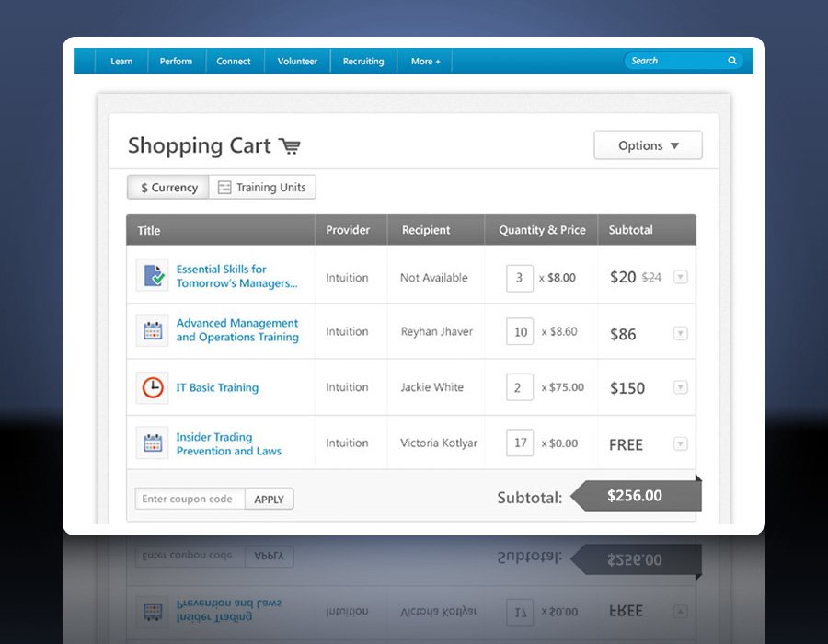The width and height of the screenshot is (828, 644).
Task: Click quantity box showing 3
Action: (520, 278)
